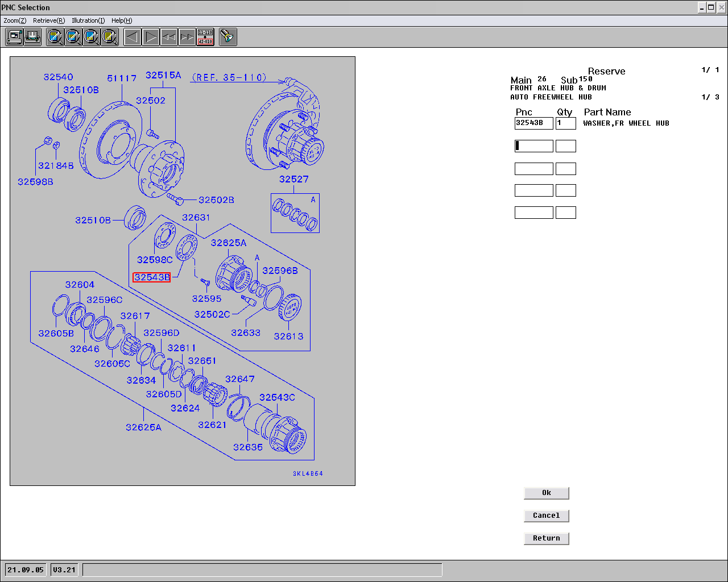Select part label 32625A near freewheel hub
The image size is (728, 582).
click(x=229, y=243)
